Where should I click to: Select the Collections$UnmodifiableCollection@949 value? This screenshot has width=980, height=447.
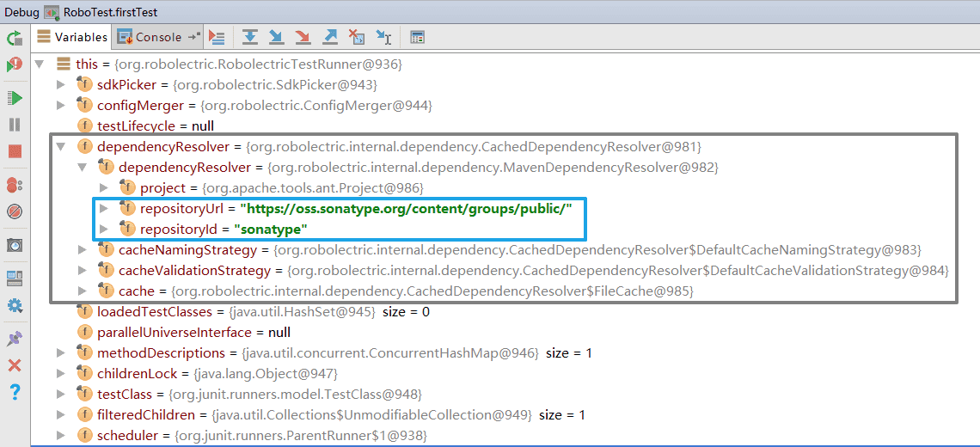tap(371, 414)
